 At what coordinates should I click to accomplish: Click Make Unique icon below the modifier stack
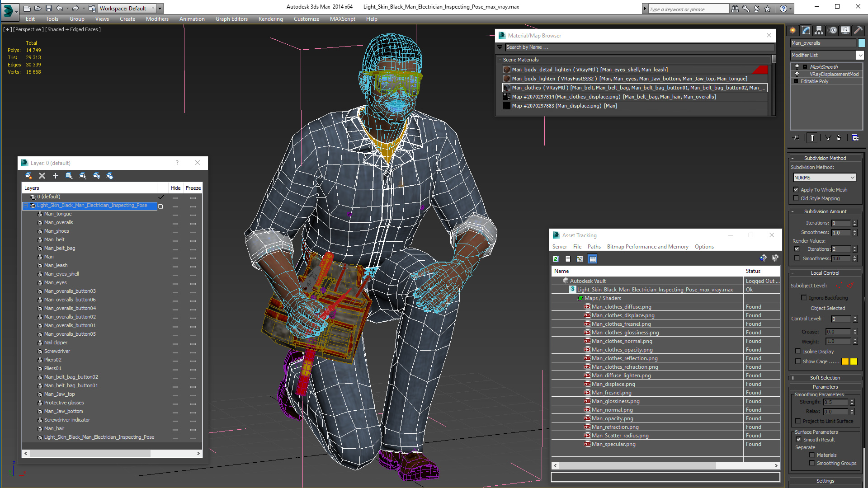click(828, 138)
